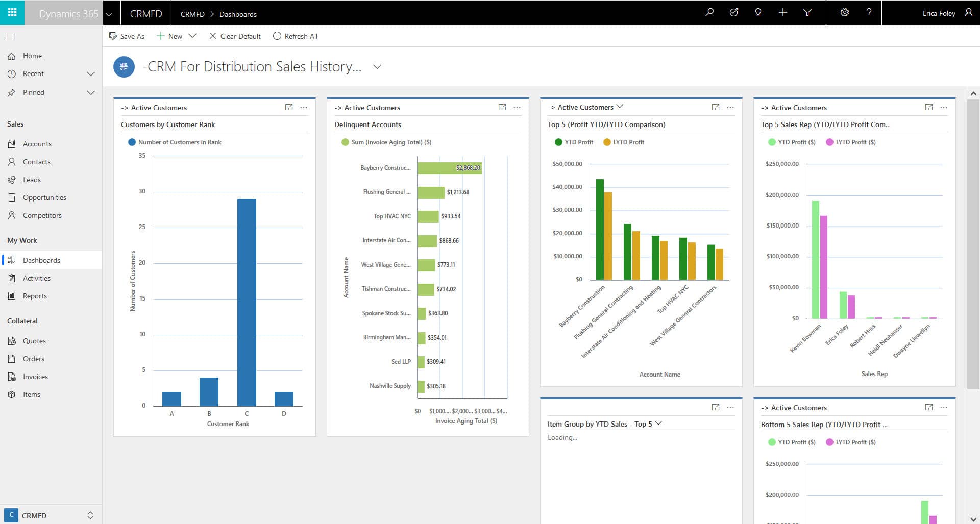Image resolution: width=980 pixels, height=524 pixels.
Task: Open the lightbulb assistant icon
Action: (x=758, y=12)
